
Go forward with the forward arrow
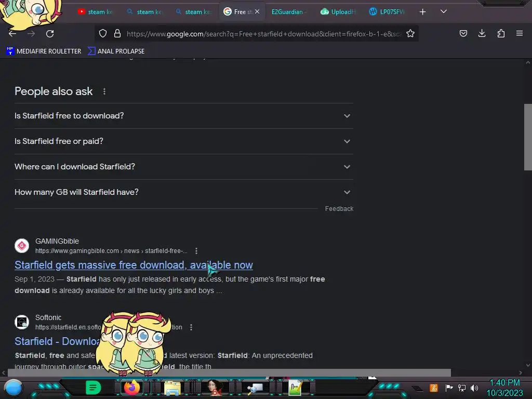point(31,34)
